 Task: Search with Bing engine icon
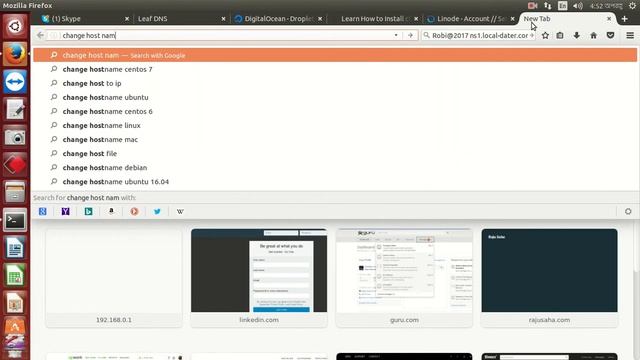(x=88, y=211)
